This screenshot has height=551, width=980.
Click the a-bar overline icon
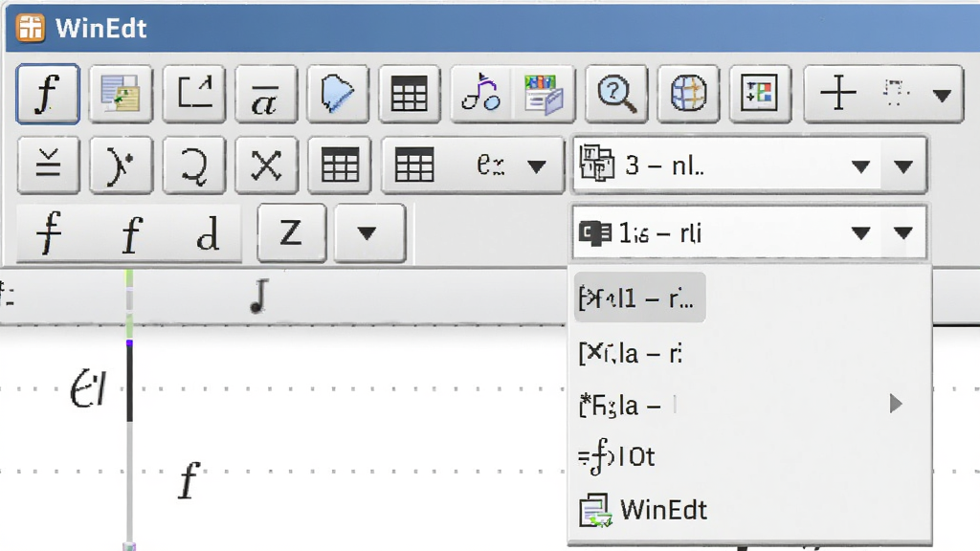tap(266, 94)
